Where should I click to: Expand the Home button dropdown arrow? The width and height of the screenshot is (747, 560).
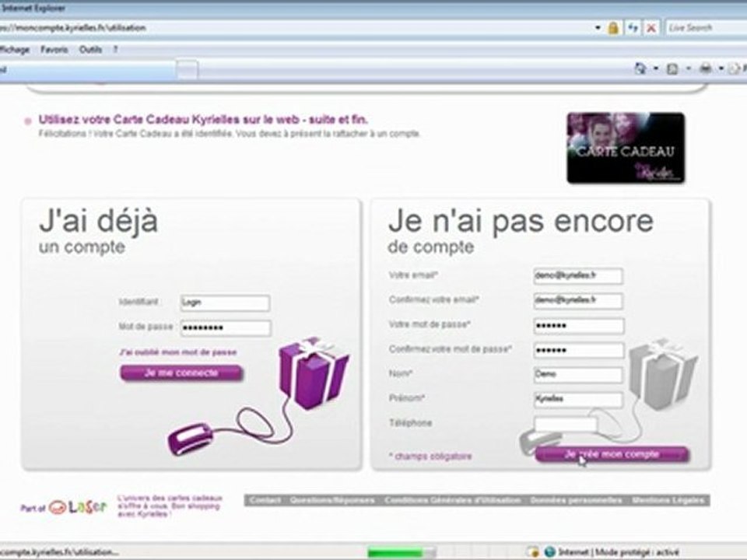point(655,69)
